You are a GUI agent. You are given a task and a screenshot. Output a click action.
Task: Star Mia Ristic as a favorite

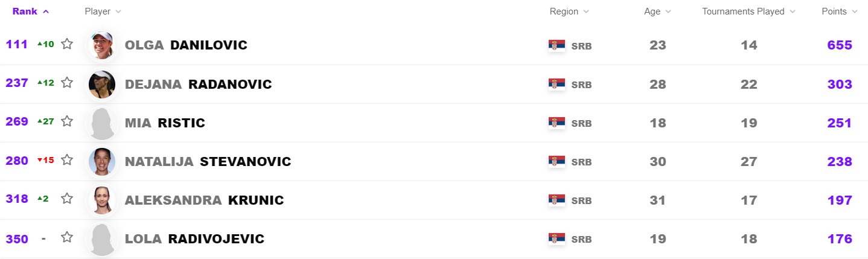pos(67,121)
